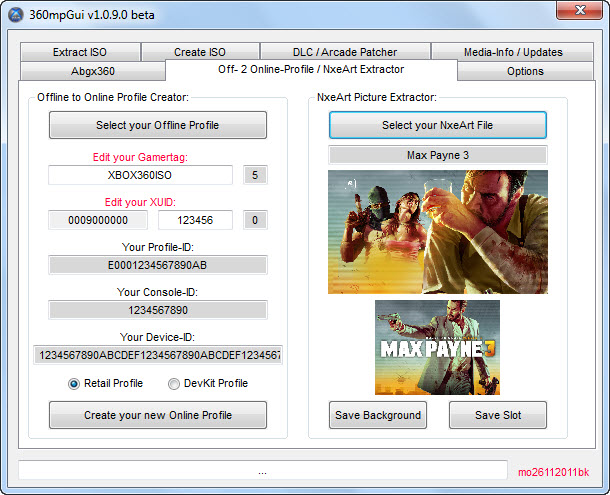Select Off-2 Online-Profile / NxeArt Extractor tab
The image size is (610, 495).
(311, 70)
